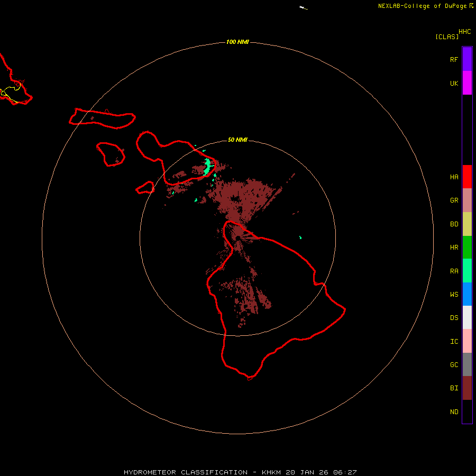Click the BI legend label
This screenshot has height=476, width=476.
(x=454, y=388)
